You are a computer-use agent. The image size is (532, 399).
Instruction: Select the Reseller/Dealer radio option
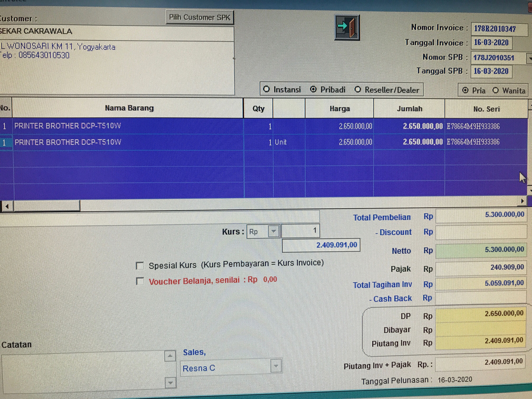click(x=358, y=90)
